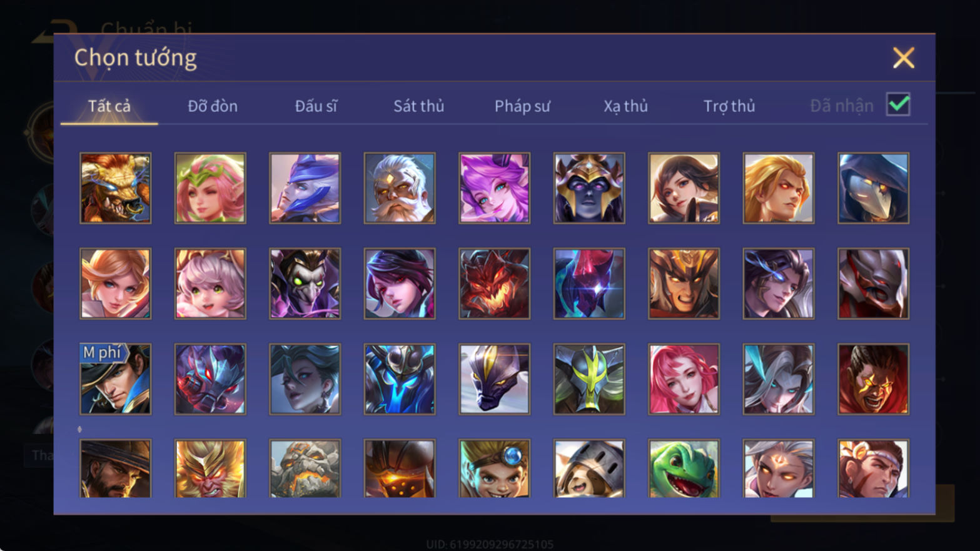Toggle the 'Đã nhận' checkbox
The image size is (980, 551).
pyautogui.click(x=898, y=104)
